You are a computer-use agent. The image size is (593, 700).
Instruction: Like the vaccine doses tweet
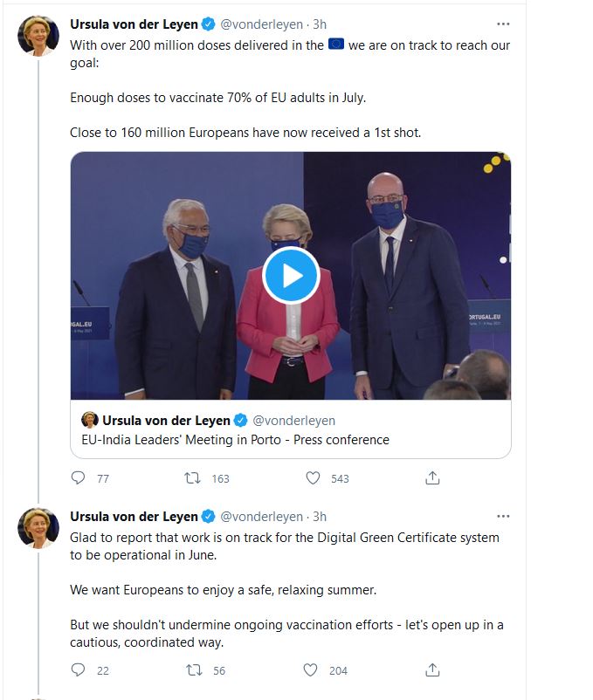pyautogui.click(x=313, y=478)
